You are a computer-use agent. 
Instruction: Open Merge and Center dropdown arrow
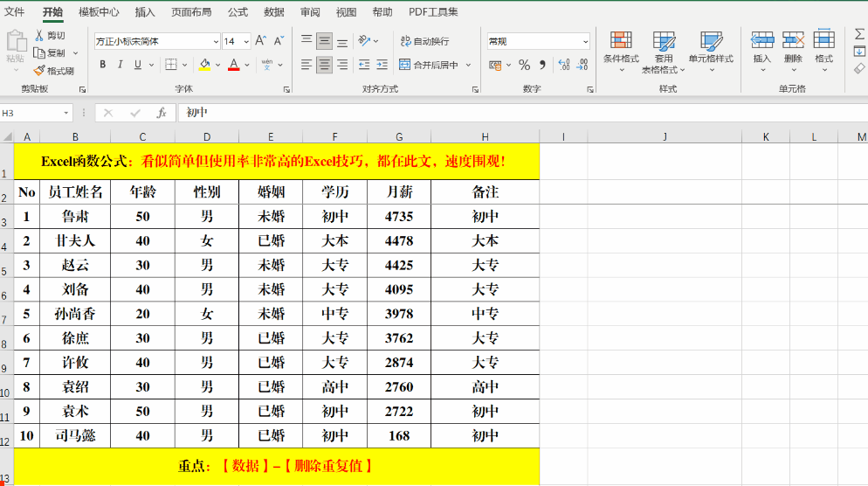[x=468, y=65]
